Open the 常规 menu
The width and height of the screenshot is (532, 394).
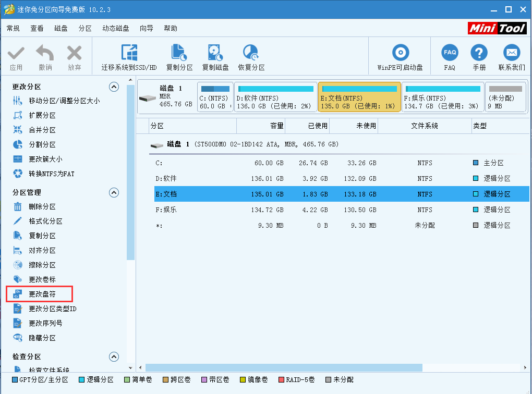[x=13, y=28]
